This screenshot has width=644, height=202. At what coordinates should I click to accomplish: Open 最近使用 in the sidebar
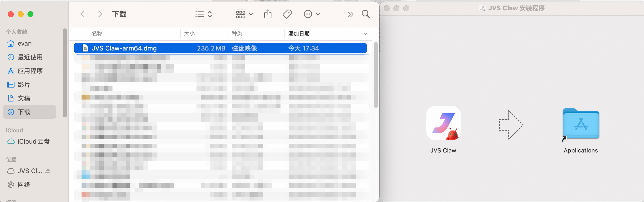point(29,57)
